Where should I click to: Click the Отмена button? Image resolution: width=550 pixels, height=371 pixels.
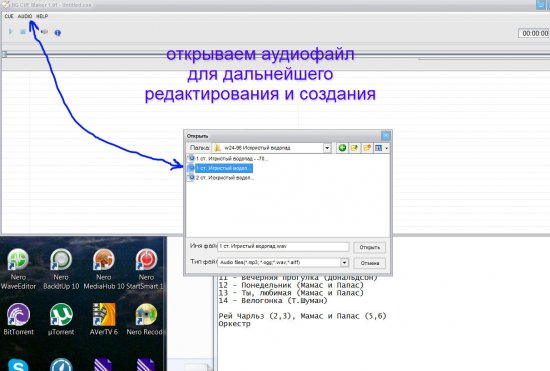pos(369,263)
